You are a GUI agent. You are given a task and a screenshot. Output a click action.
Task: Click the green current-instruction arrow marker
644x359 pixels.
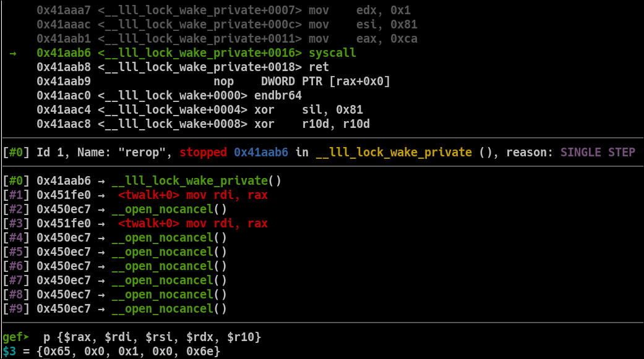coord(12,54)
